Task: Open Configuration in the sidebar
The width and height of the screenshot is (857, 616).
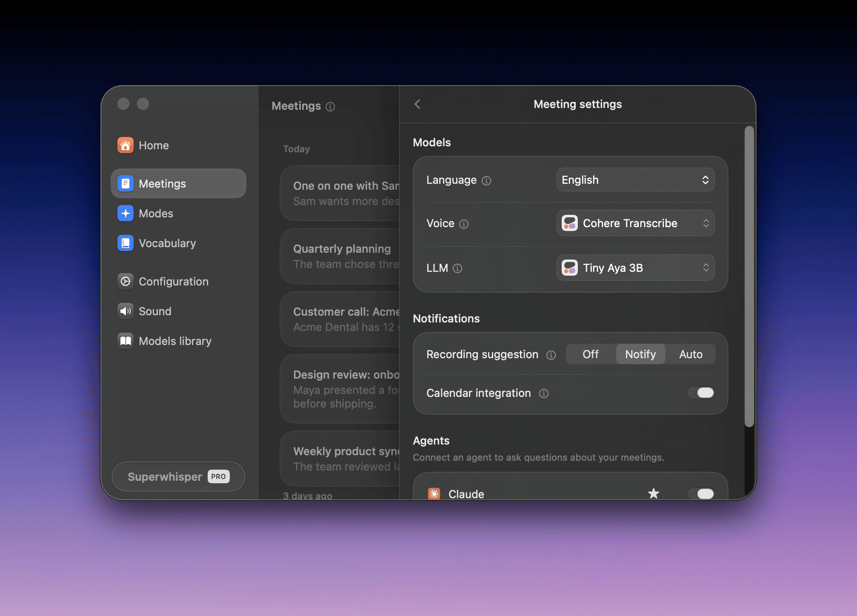Action: tap(178, 282)
